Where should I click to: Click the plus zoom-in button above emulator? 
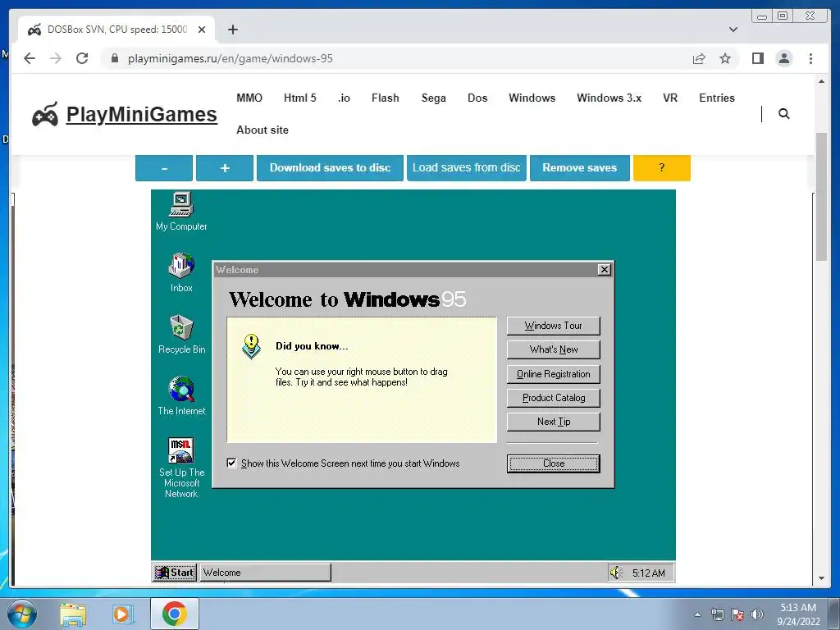225,167
